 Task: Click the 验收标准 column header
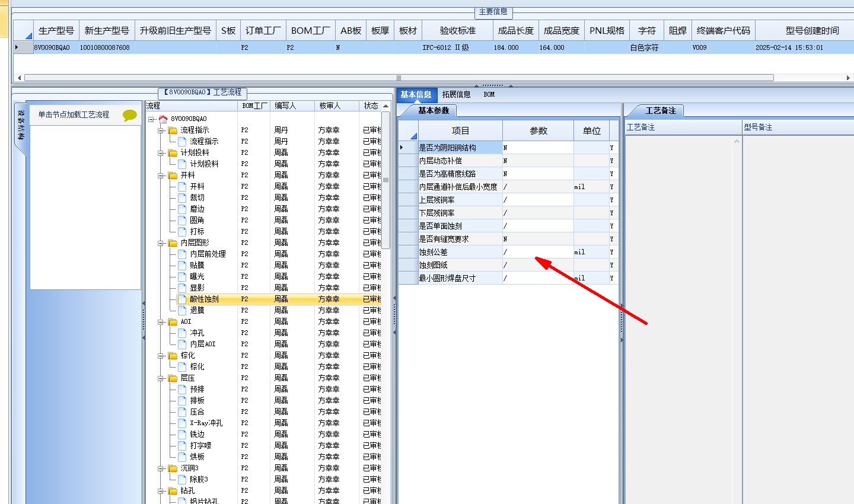[457, 30]
